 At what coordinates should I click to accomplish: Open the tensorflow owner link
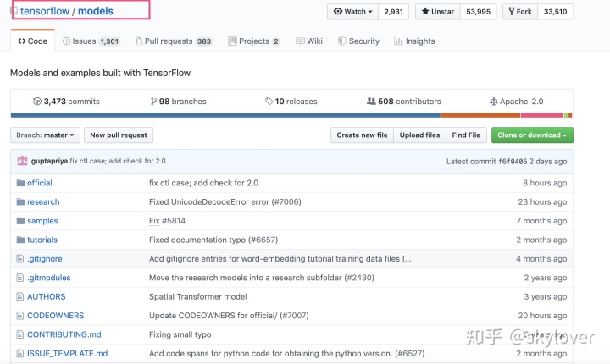point(45,11)
